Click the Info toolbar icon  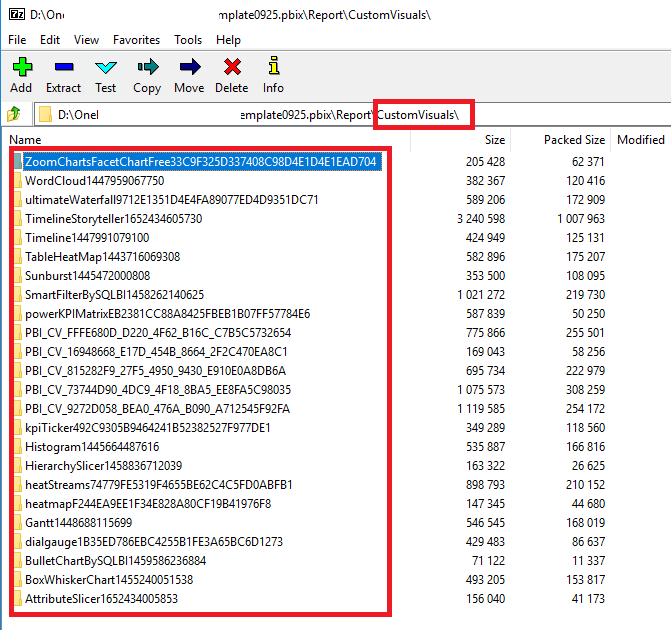(x=273, y=65)
